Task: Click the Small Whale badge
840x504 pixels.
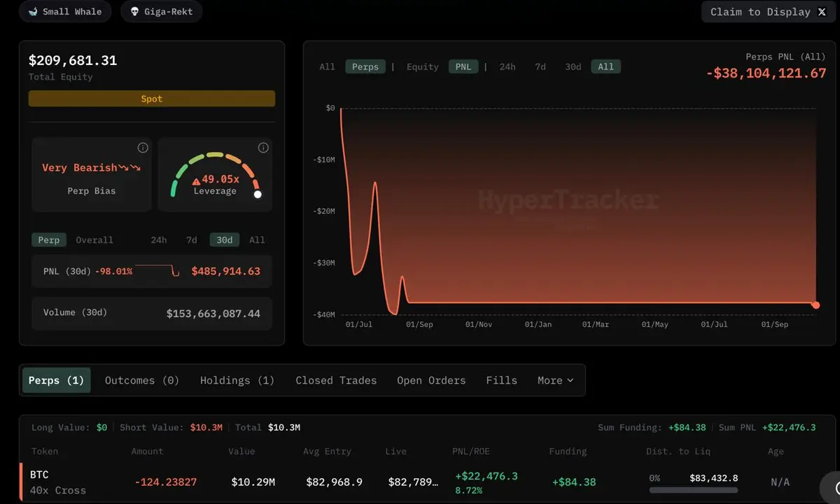Action: coord(65,12)
